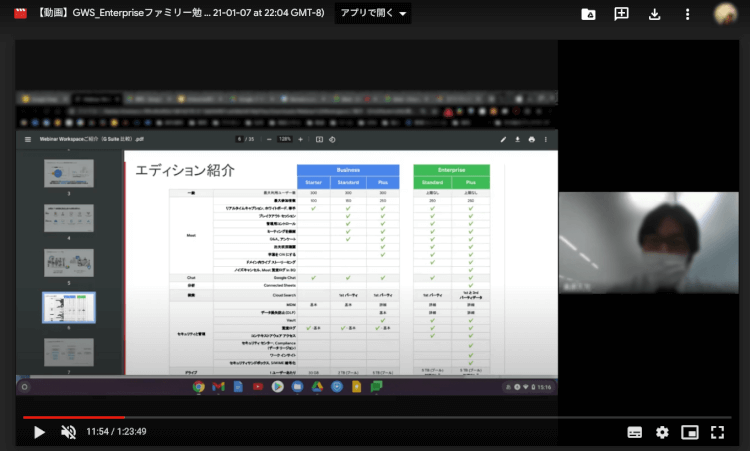Image resolution: width=750 pixels, height=451 pixels.
Task: Open the 'アプリで開く' dropdown
Action: tap(373, 14)
